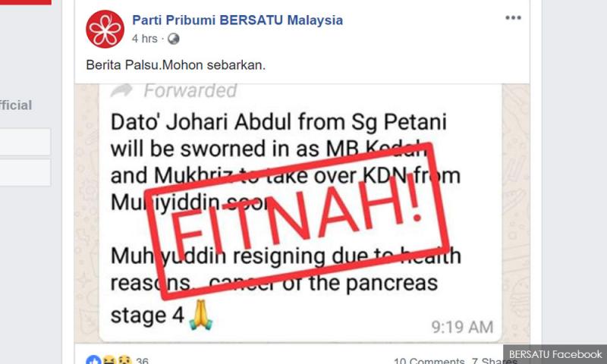Viewport: 607px width, 364px height.
Task: Open Parti Pribumi BERSATU Malaysia page link
Action: [x=237, y=20]
